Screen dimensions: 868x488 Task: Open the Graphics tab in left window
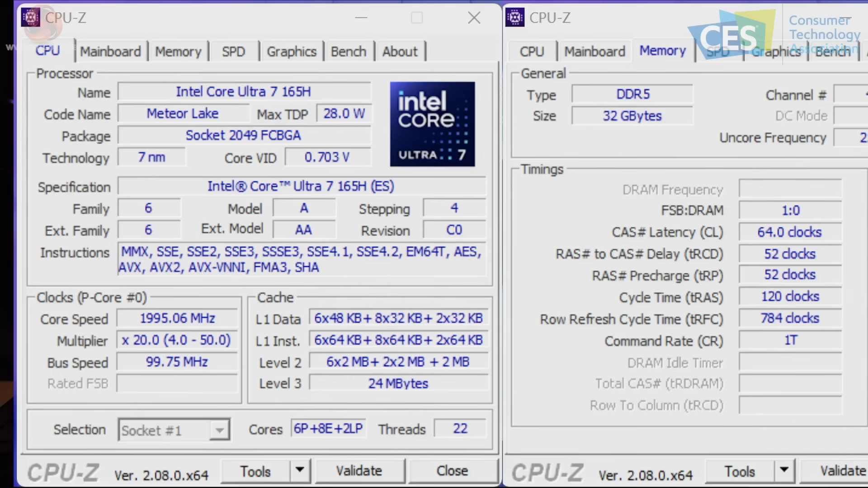point(292,52)
